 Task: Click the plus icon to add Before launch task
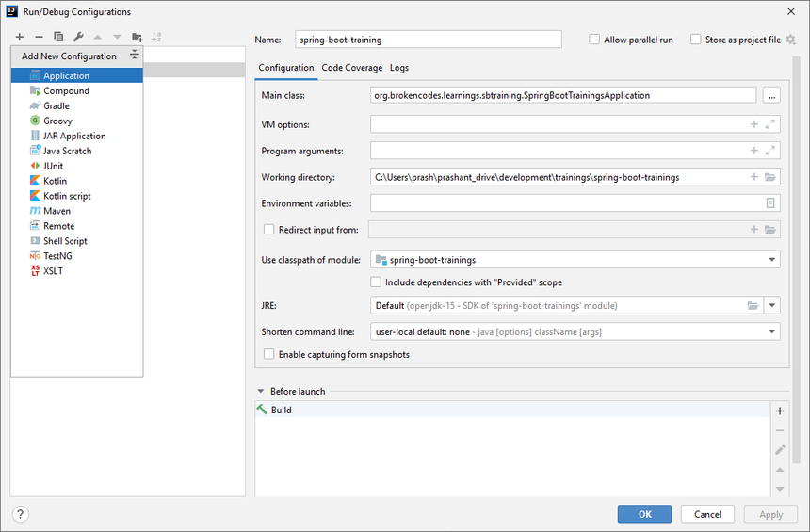point(779,411)
